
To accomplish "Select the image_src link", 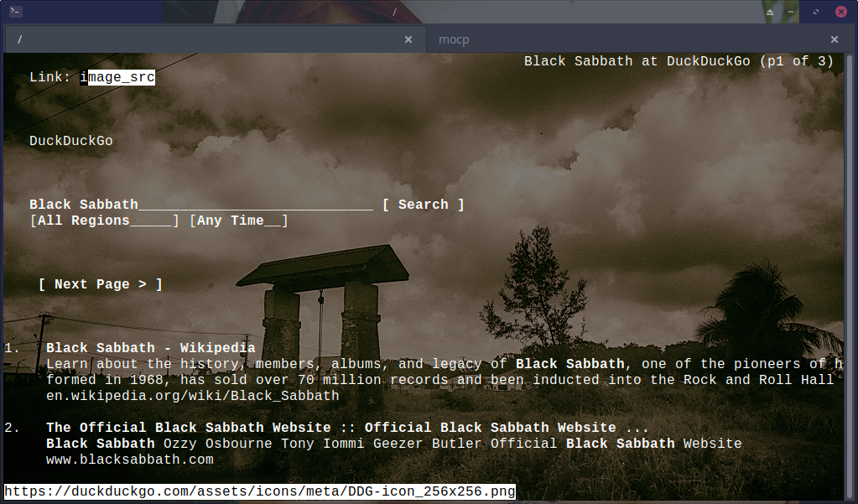I will click(x=117, y=77).
